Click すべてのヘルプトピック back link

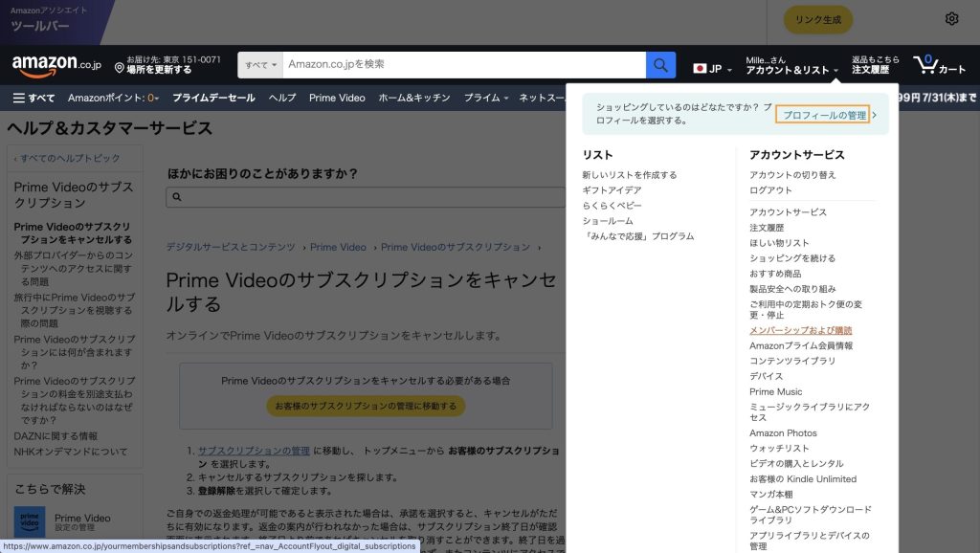click(x=69, y=158)
